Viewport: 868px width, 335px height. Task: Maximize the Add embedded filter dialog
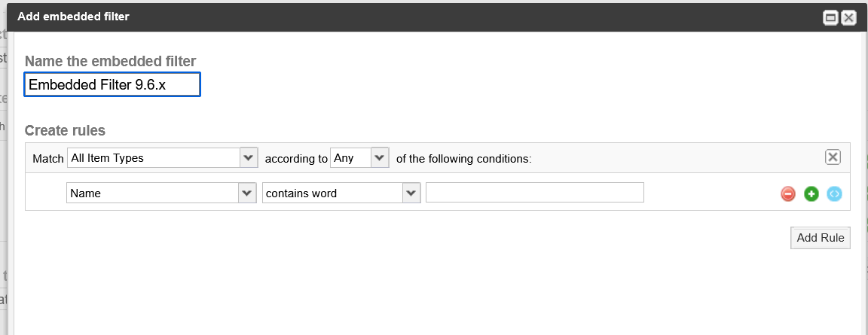[830, 17]
